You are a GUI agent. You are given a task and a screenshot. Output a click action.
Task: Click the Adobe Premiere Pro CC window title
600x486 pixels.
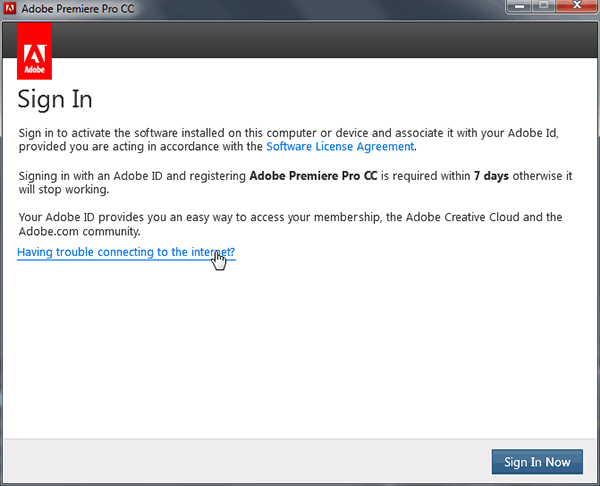pyautogui.click(x=78, y=8)
